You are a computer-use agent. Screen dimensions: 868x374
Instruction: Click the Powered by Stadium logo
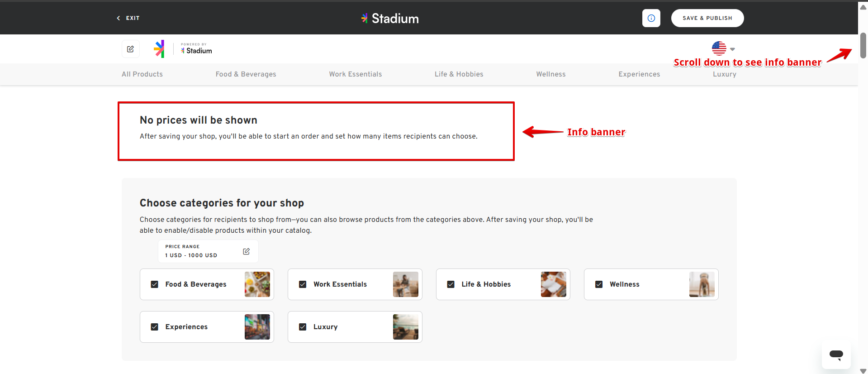tap(196, 49)
